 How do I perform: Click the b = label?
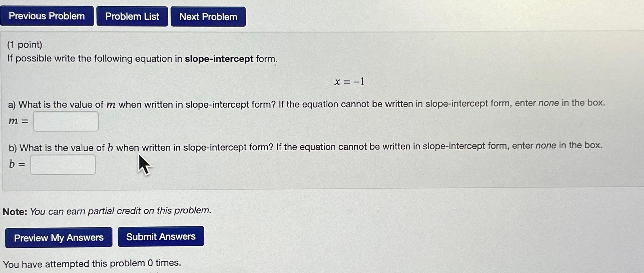coord(16,164)
